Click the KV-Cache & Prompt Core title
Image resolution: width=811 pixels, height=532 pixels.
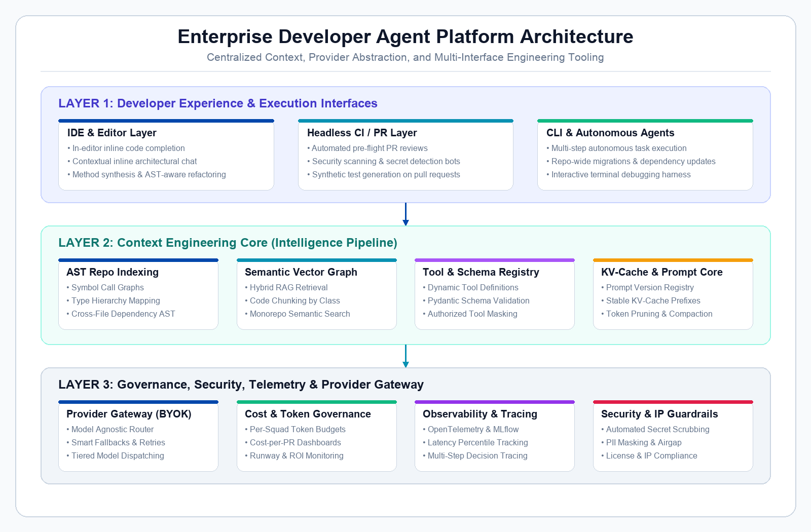[x=662, y=272]
